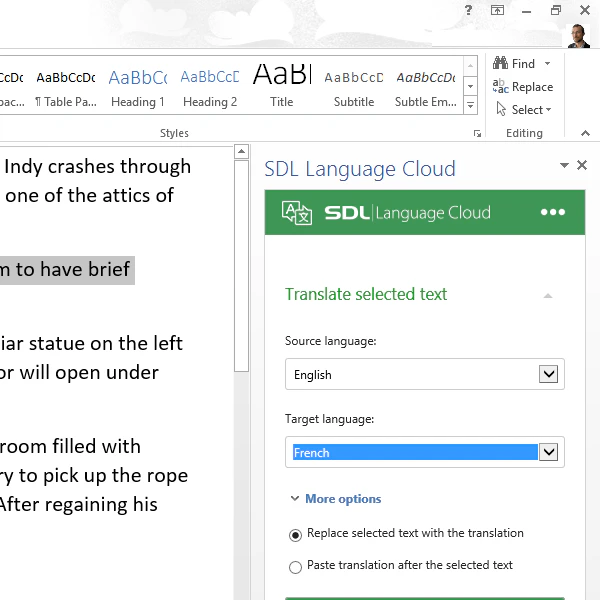Image resolution: width=600 pixels, height=600 pixels.
Task: Open Word Help question mark icon
Action: (468, 10)
